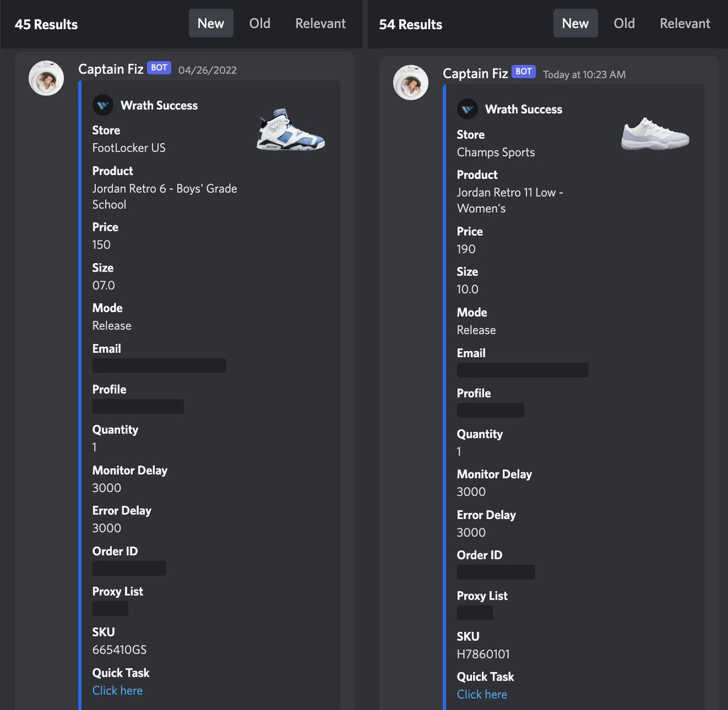Click Jordan Retro 11 Low Women's product text

coord(510,200)
